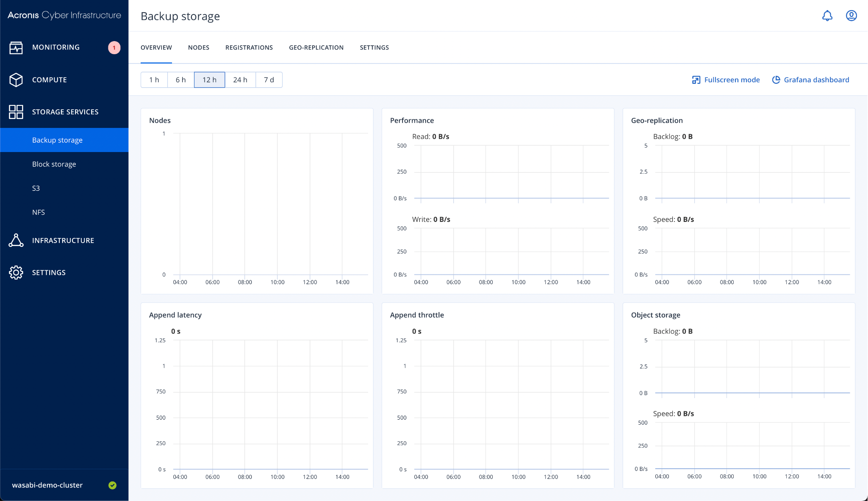868x501 pixels.
Task: Select the 1 h time range
Action: click(x=154, y=80)
